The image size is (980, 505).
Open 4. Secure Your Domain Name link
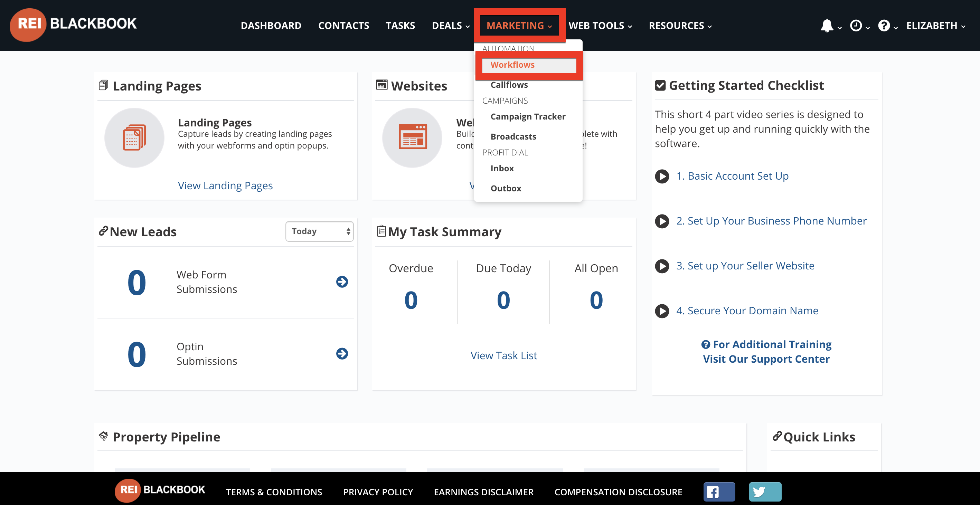click(x=747, y=311)
